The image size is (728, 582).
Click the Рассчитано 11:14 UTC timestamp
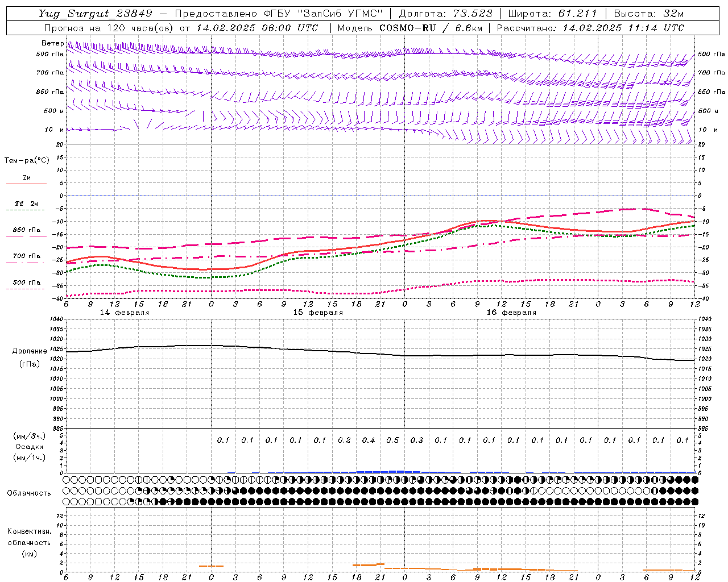pyautogui.click(x=590, y=28)
